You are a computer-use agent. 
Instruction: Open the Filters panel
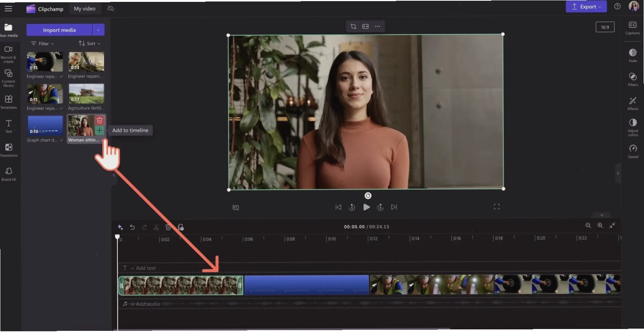point(632,79)
